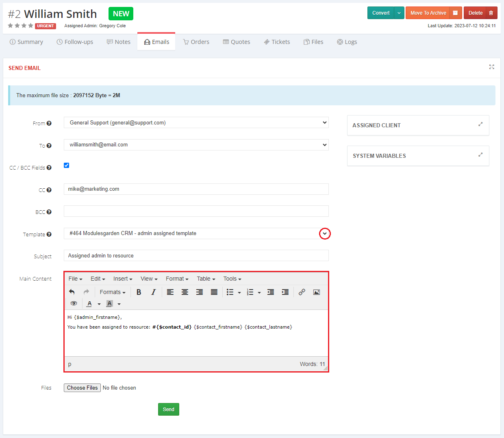Preview content with the eye icon
The height and width of the screenshot is (438, 504).
point(74,304)
